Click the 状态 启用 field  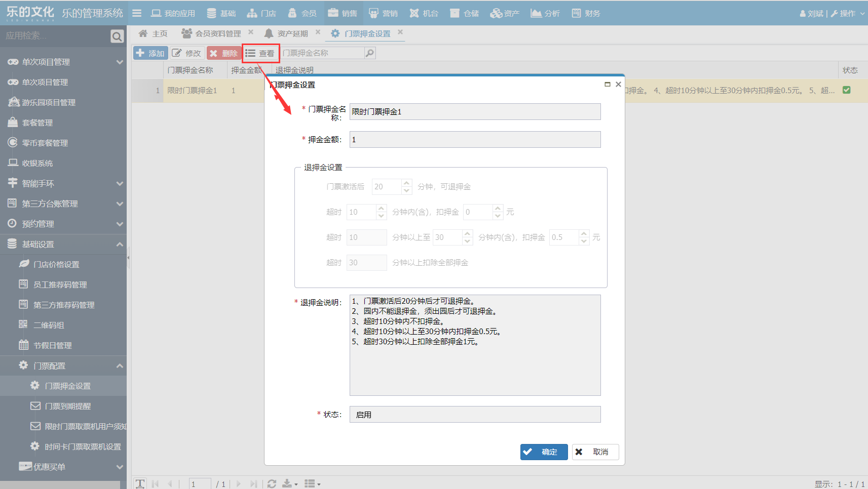click(x=475, y=415)
